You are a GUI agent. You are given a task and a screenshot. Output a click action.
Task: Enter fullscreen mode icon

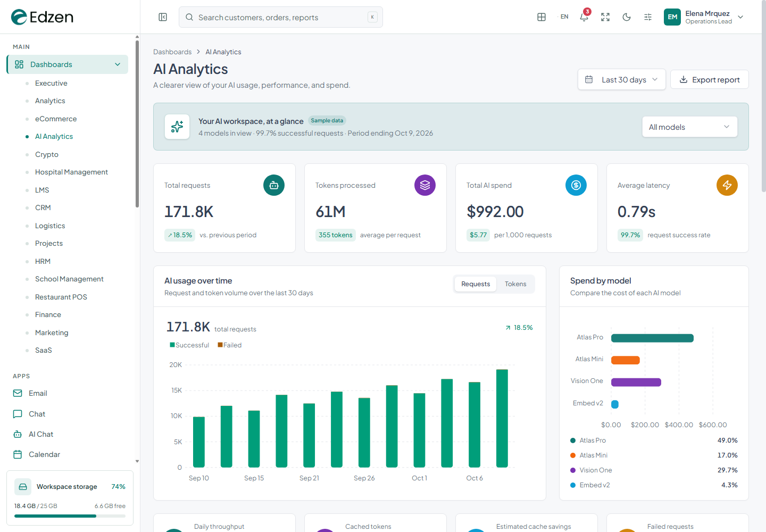(x=605, y=17)
